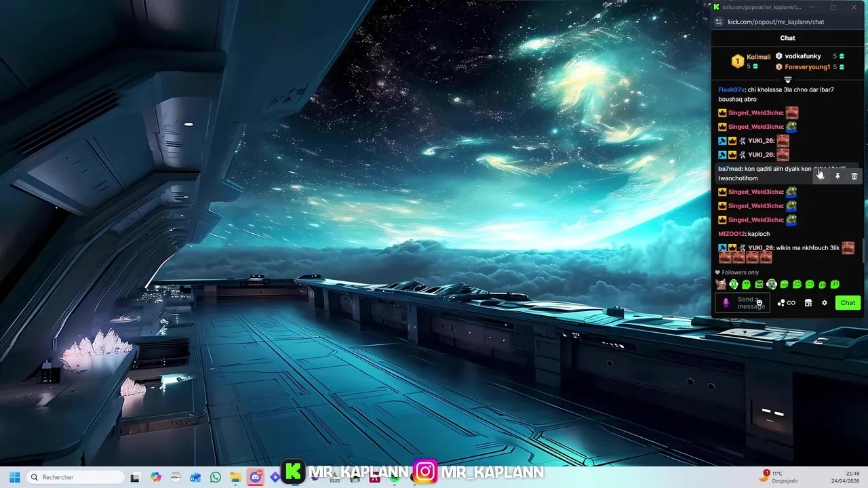Focus the 'Send a message' input field
The height and width of the screenshot is (488, 868).
[x=743, y=303]
